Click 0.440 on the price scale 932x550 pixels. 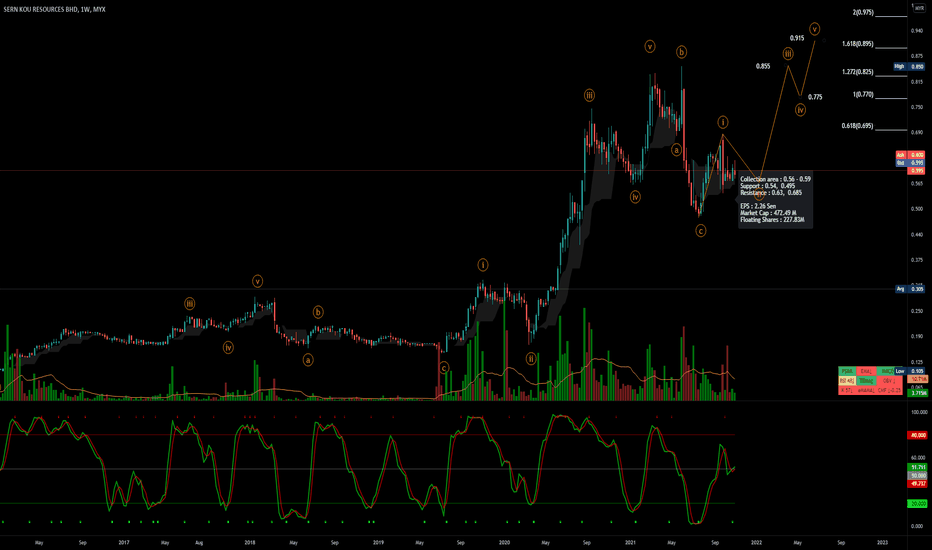[x=916, y=234]
